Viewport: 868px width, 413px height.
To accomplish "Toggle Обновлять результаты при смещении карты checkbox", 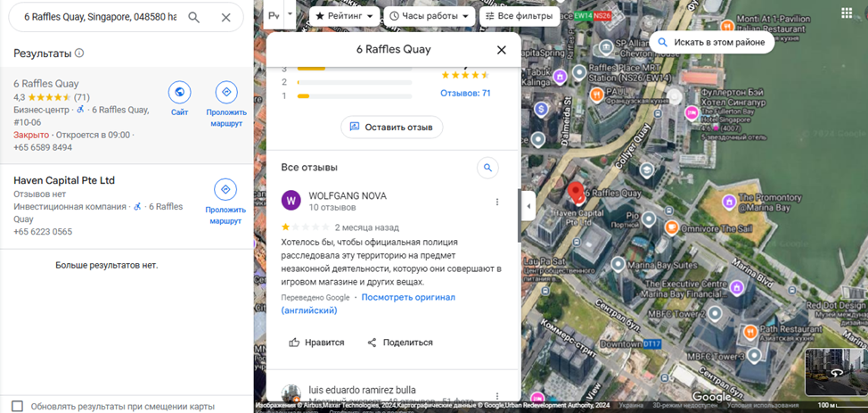I will (x=18, y=407).
